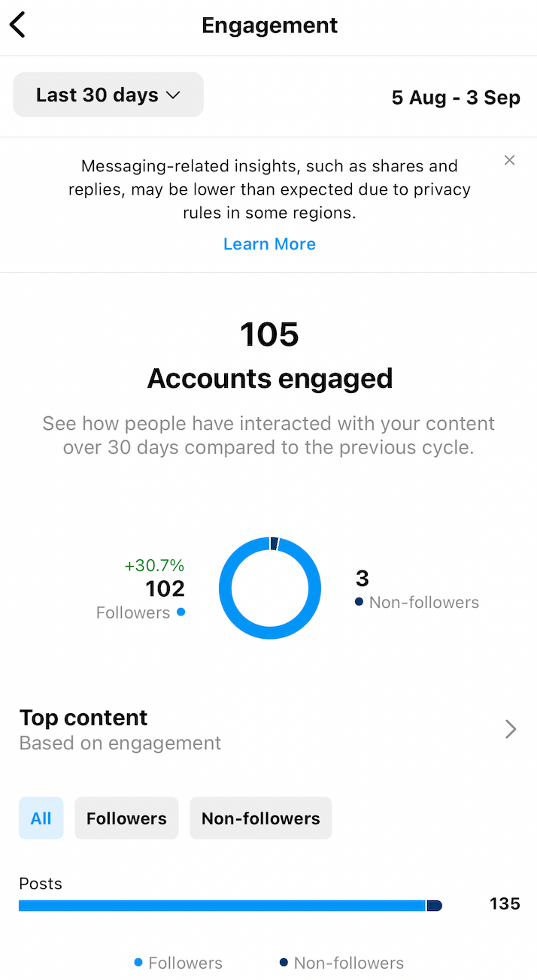537x980 pixels.
Task: Click the blue Followers dot next to 102
Action: [x=181, y=612]
